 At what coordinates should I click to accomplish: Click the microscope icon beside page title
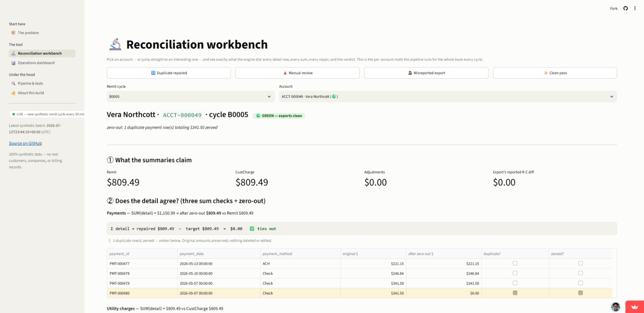click(115, 45)
